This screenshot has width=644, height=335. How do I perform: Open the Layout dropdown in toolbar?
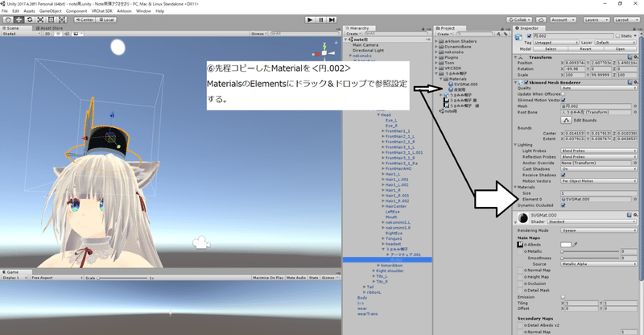[x=625, y=20]
